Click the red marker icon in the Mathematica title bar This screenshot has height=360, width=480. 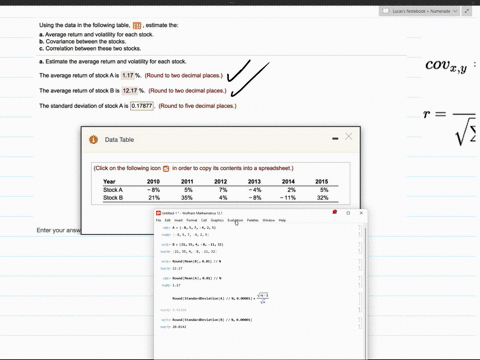[335, 212]
